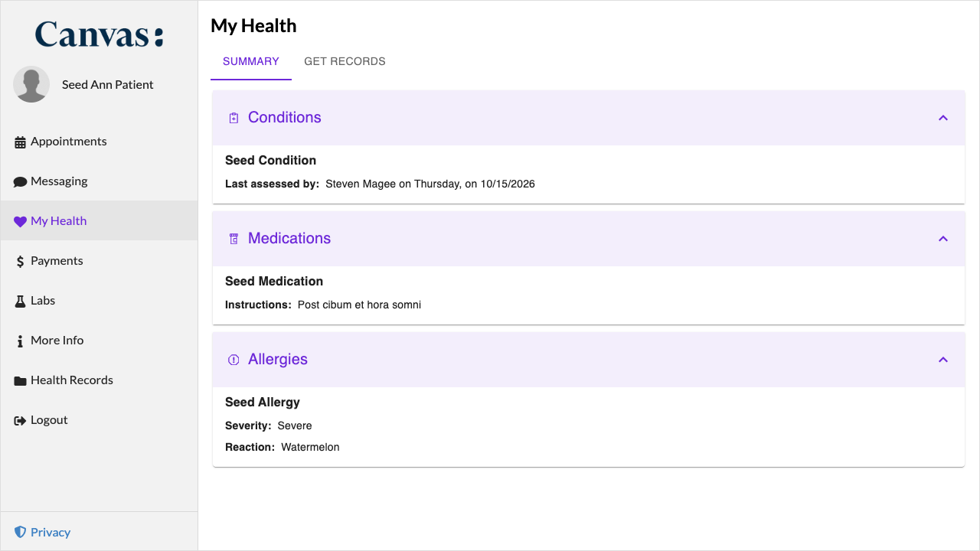This screenshot has height=551, width=980.
Task: Collapse the Medications section chevron
Action: tap(943, 239)
